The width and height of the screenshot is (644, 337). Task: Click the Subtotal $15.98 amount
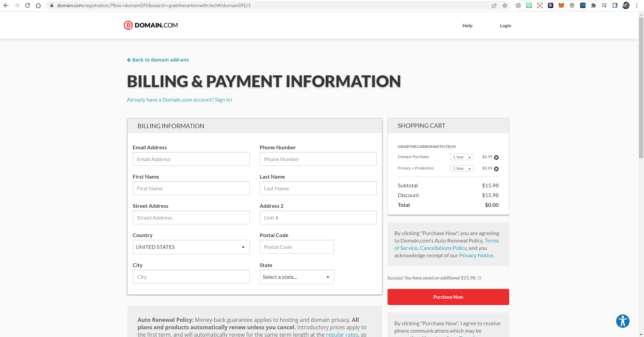[490, 186]
